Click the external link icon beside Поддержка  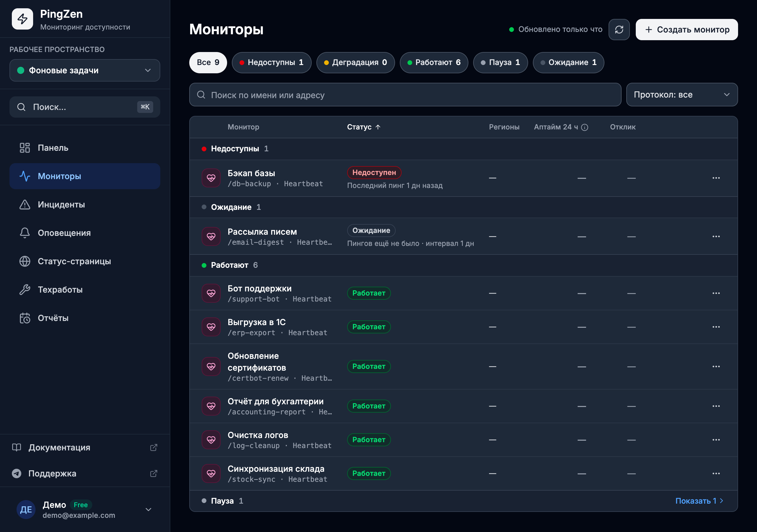tap(154, 473)
